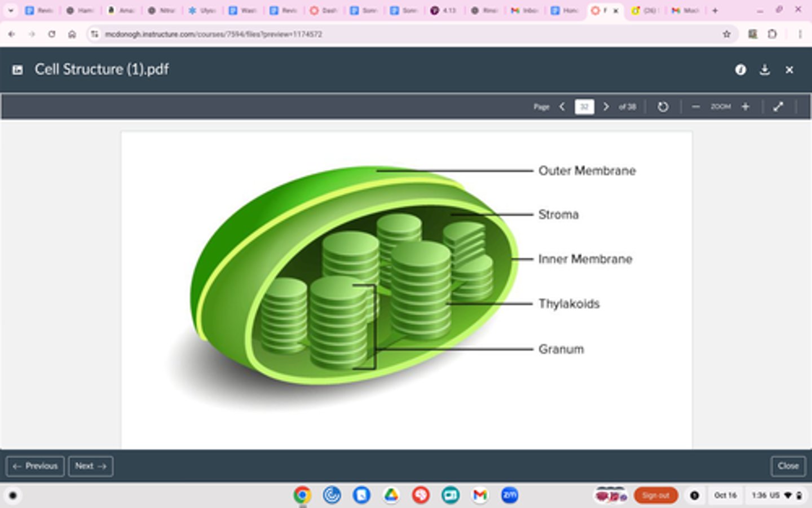Click the Granum label

[561, 349]
